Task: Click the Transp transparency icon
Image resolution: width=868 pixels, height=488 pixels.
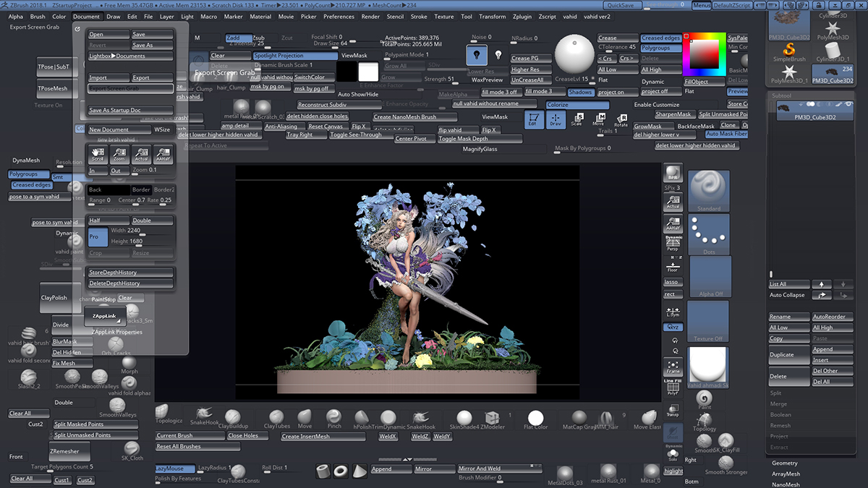Action: click(673, 410)
